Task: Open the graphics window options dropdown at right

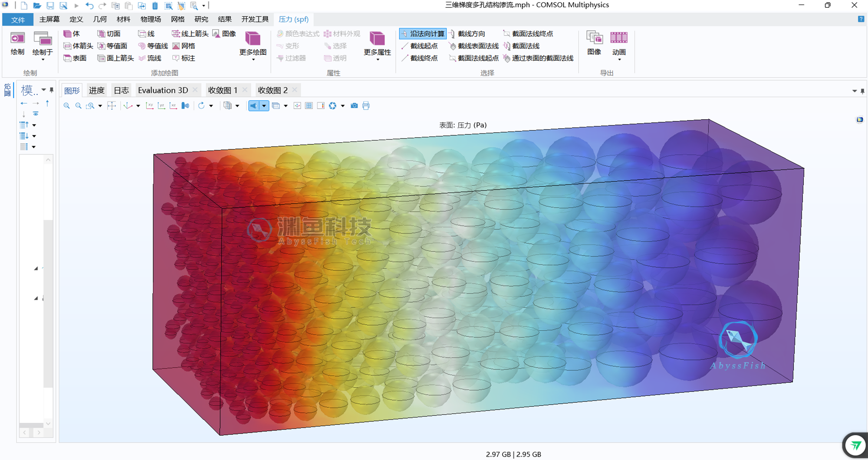Action: tap(854, 91)
